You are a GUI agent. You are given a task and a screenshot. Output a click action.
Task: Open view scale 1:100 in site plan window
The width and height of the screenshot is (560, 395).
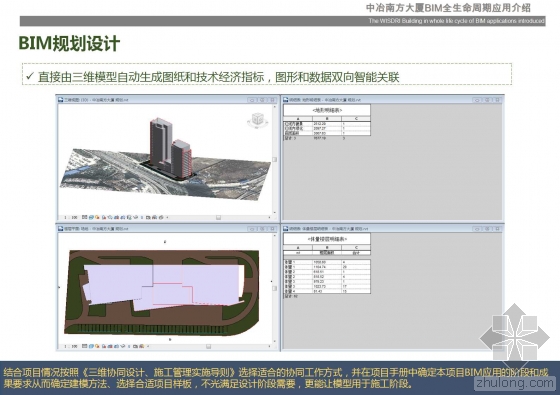71,346
